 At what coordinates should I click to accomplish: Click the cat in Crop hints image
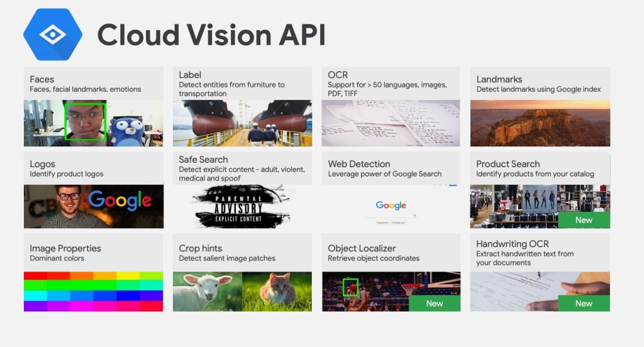tap(278, 292)
